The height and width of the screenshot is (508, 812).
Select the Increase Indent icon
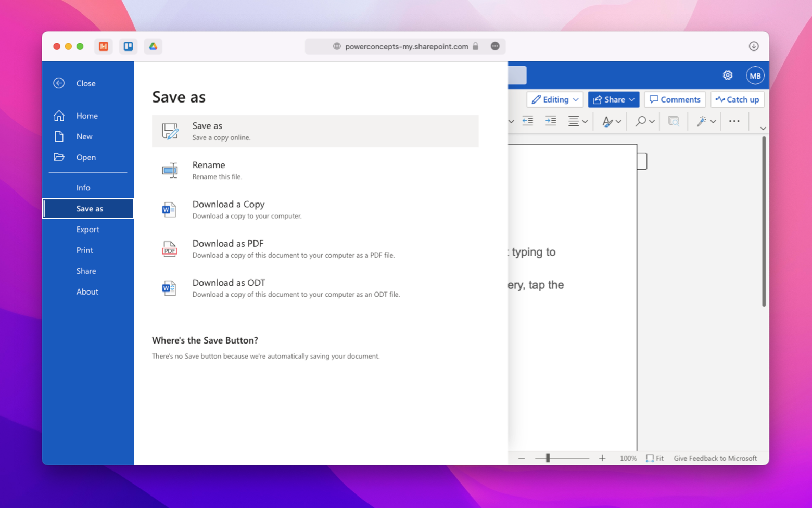pyautogui.click(x=551, y=121)
